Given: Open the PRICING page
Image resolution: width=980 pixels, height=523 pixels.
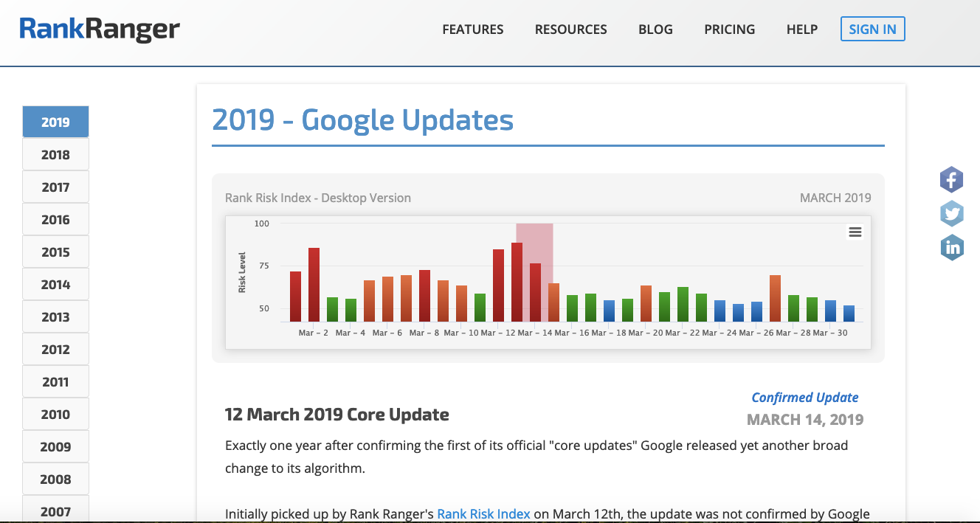Looking at the screenshot, I should 730,30.
